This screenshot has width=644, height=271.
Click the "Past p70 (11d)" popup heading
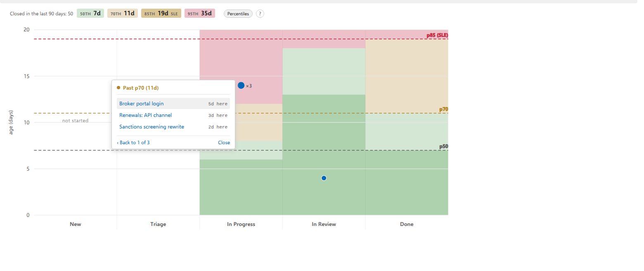click(x=141, y=88)
